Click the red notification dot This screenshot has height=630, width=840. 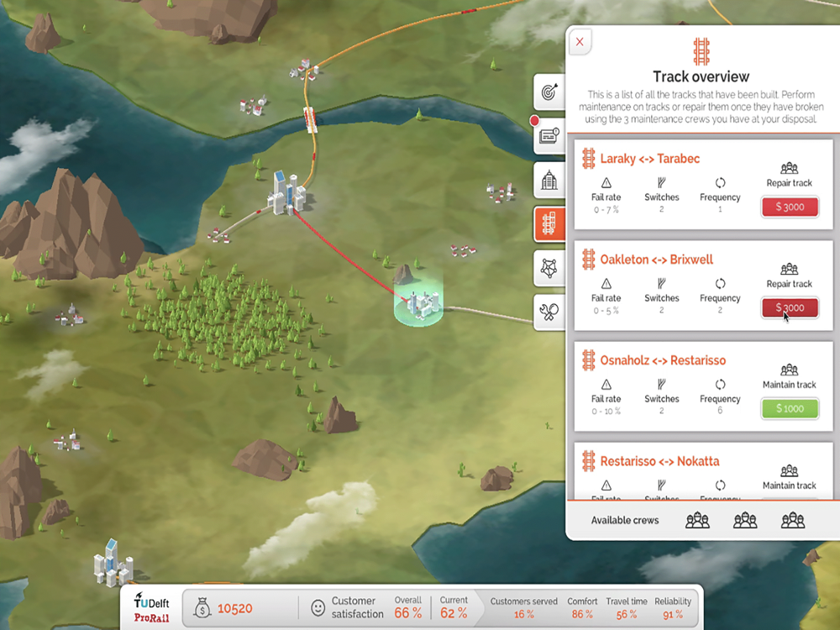click(534, 120)
